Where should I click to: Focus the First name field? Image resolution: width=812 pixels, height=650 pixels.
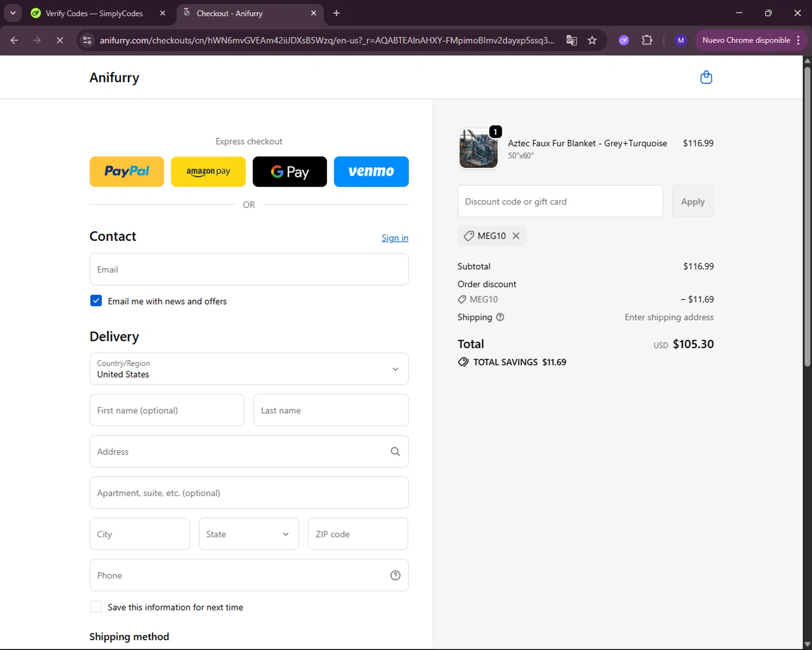click(167, 410)
